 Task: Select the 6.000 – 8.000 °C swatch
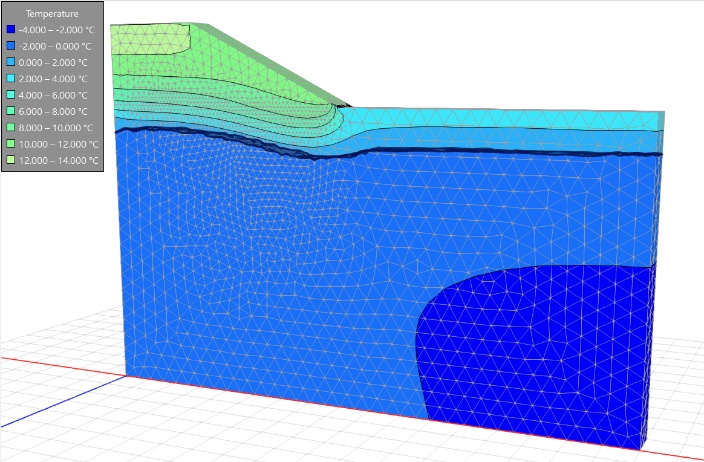[11, 111]
